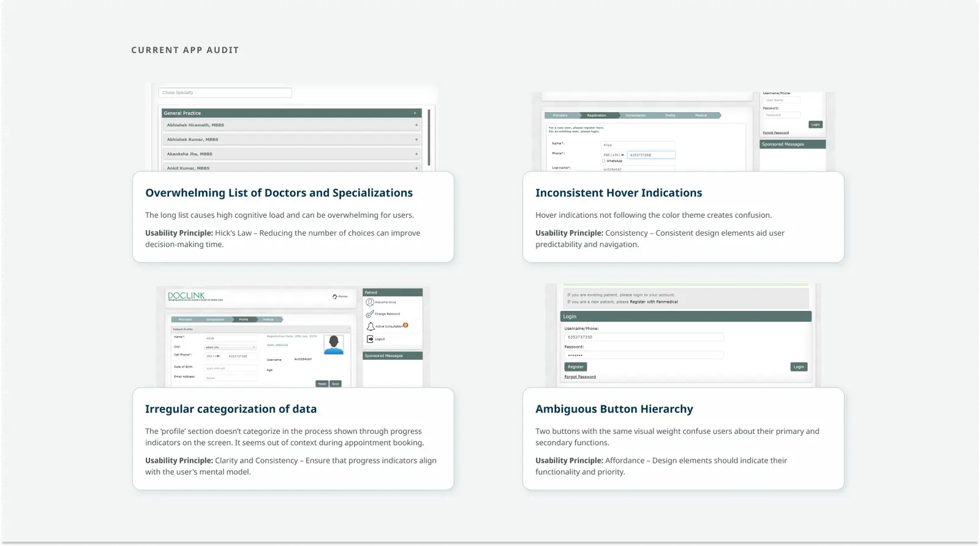Click the Register with Panmedical link
Image resolution: width=980 pixels, height=546 pixels.
[654, 302]
